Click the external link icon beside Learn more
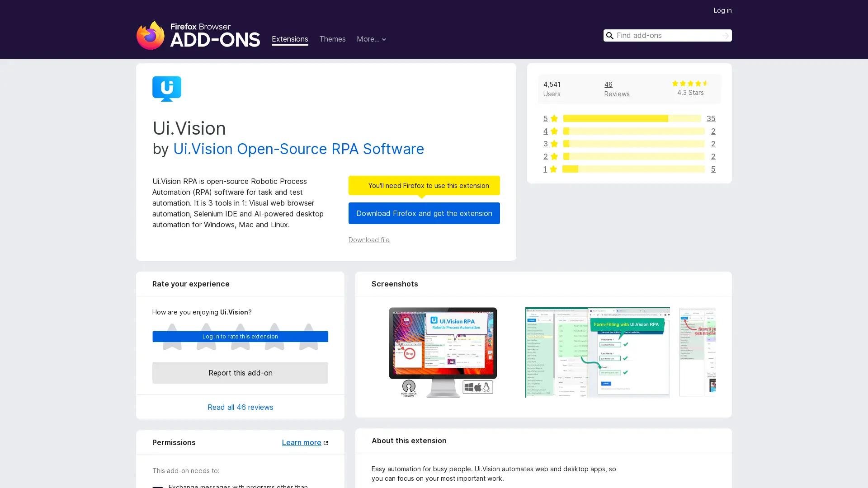The width and height of the screenshot is (868, 488). 325,442
